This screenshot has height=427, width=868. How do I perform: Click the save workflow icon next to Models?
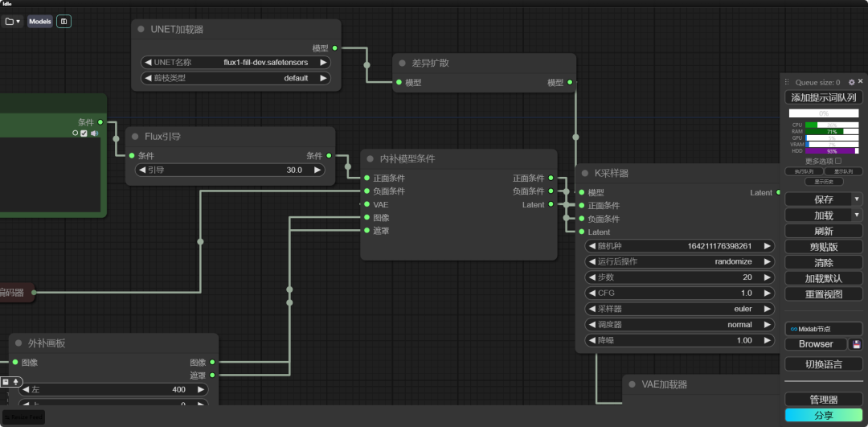pyautogui.click(x=63, y=22)
